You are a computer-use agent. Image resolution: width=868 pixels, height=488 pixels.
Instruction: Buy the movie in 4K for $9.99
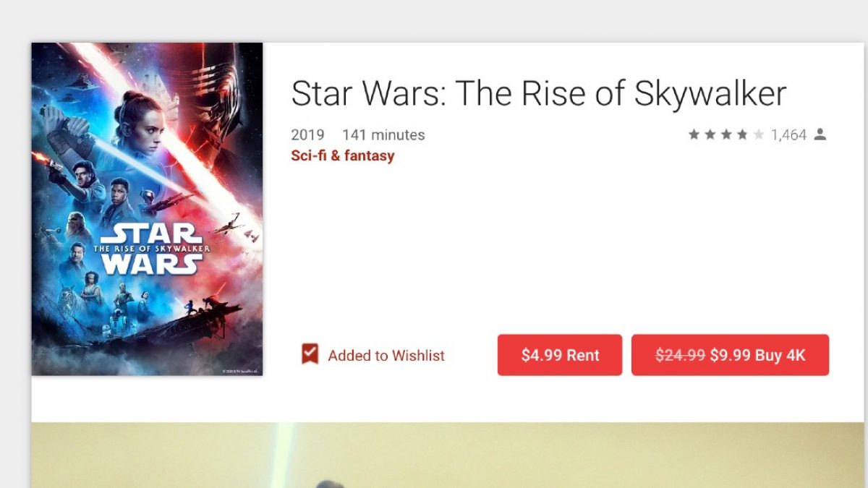[x=730, y=355]
